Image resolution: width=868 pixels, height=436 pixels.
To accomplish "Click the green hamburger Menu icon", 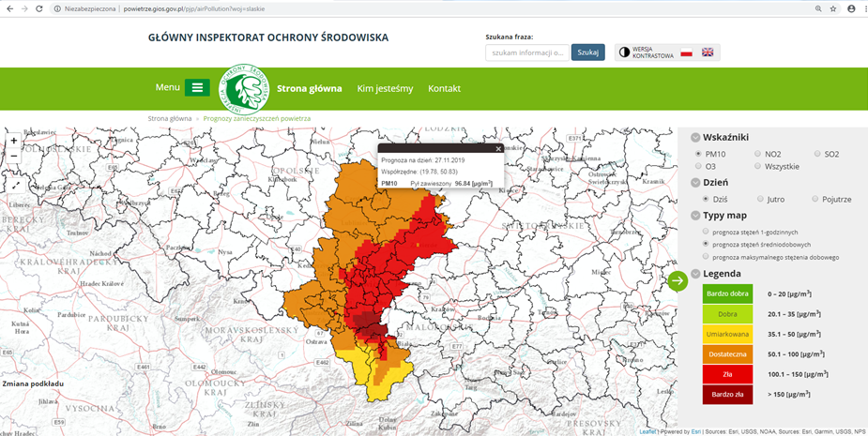I will (x=197, y=87).
